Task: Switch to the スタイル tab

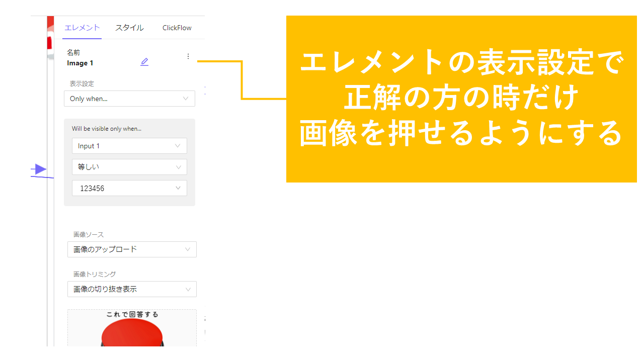Action: click(129, 28)
